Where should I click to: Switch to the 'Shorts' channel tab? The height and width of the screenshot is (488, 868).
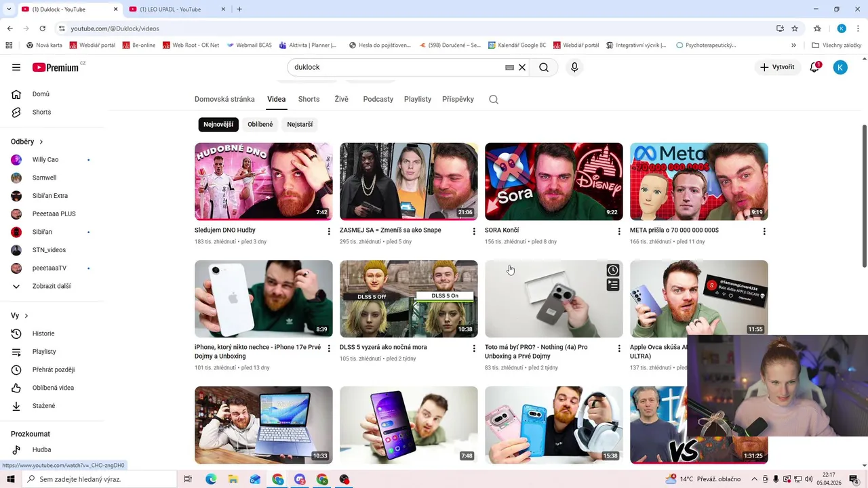pos(309,99)
